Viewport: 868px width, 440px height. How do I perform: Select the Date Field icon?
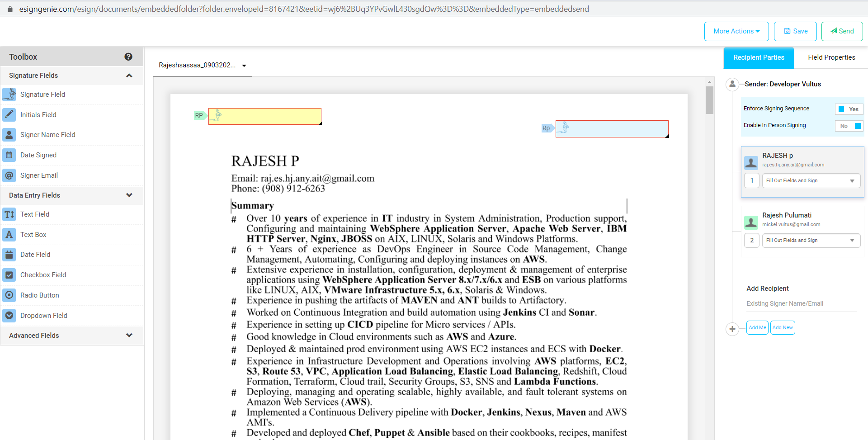(x=9, y=255)
